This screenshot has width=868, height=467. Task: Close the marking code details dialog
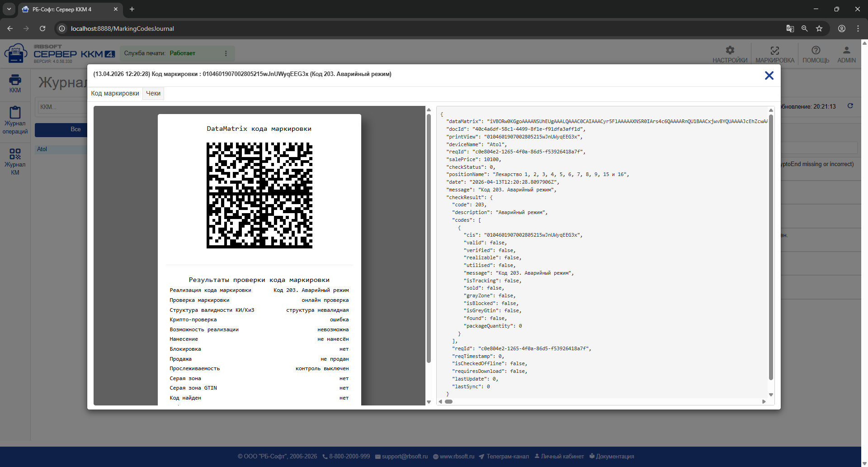(x=769, y=76)
